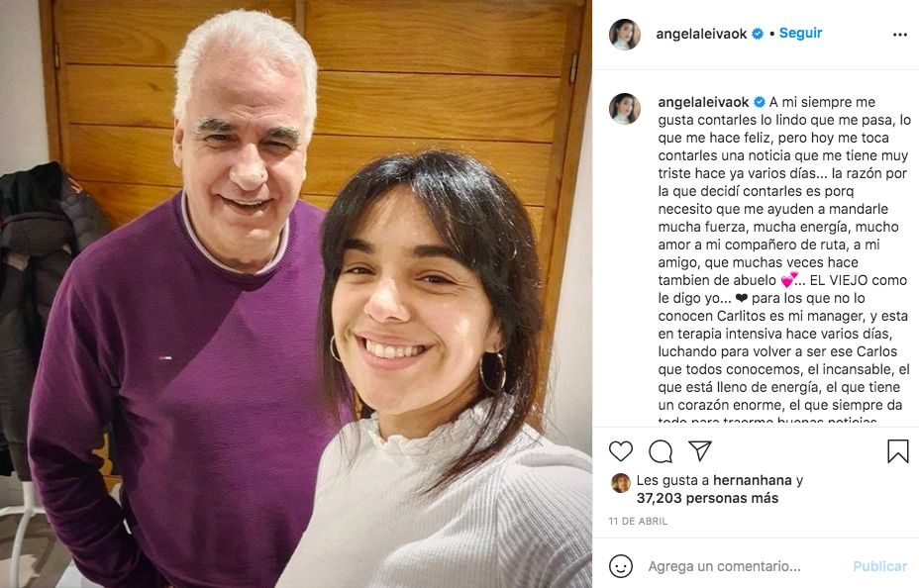Open angelaleivaok profile picture in header
Screen dimensions: 919x588
(x=624, y=34)
